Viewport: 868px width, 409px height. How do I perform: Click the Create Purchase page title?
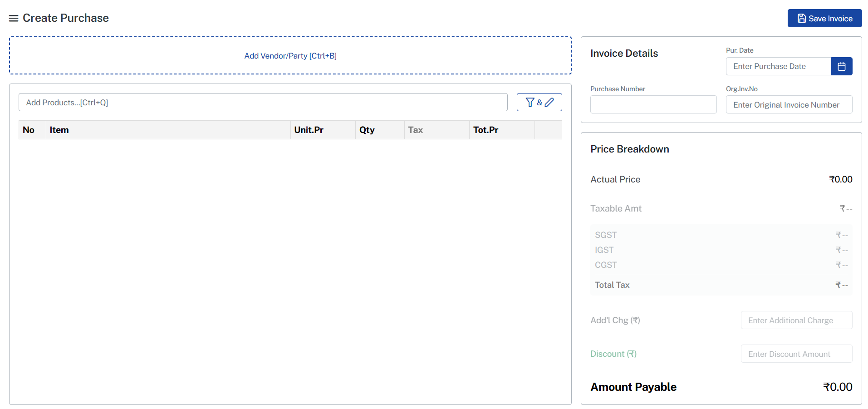tap(66, 18)
